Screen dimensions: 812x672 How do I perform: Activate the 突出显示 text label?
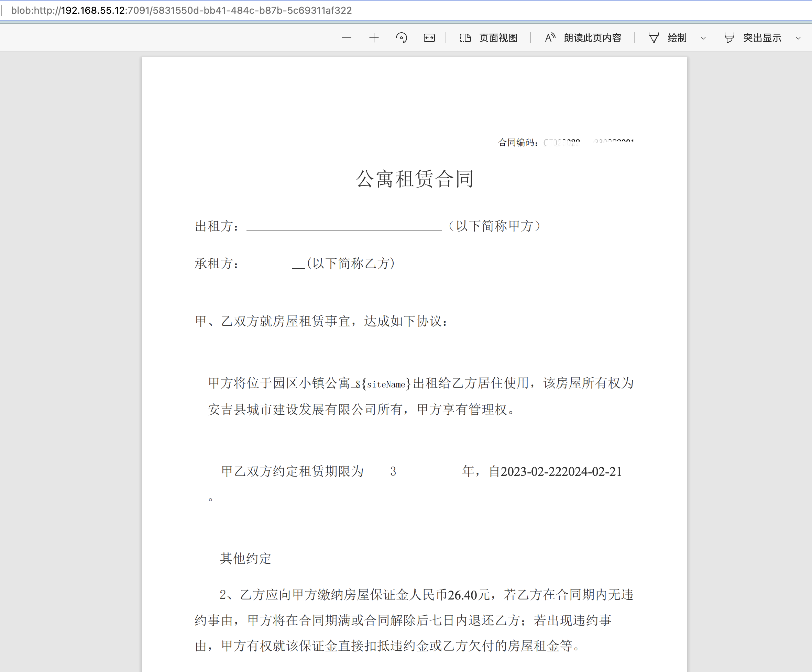(x=762, y=38)
